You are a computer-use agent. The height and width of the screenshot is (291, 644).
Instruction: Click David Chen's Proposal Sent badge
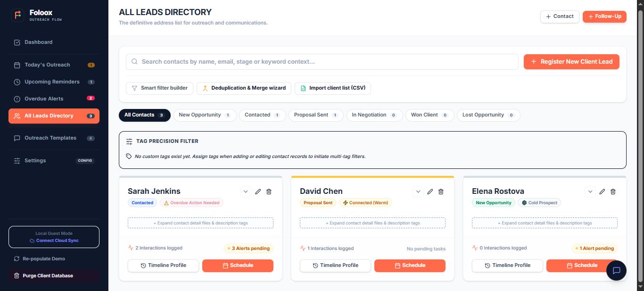(318, 203)
